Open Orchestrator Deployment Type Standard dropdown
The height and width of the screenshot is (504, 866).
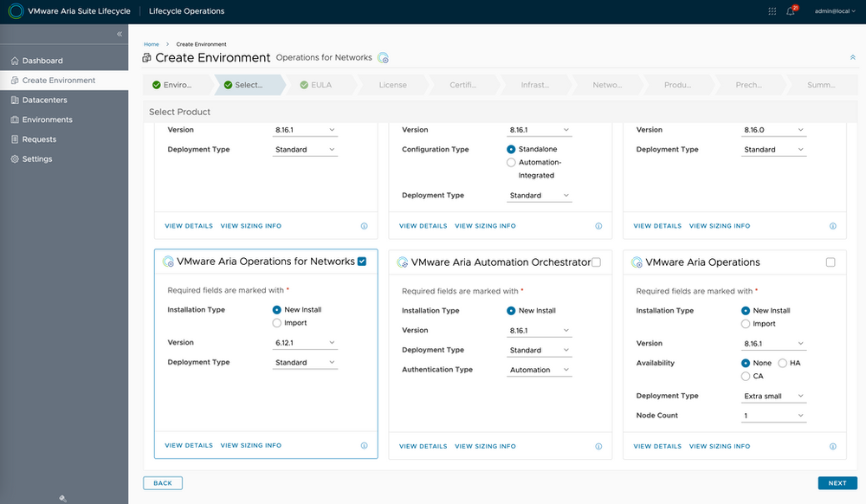[539, 351]
